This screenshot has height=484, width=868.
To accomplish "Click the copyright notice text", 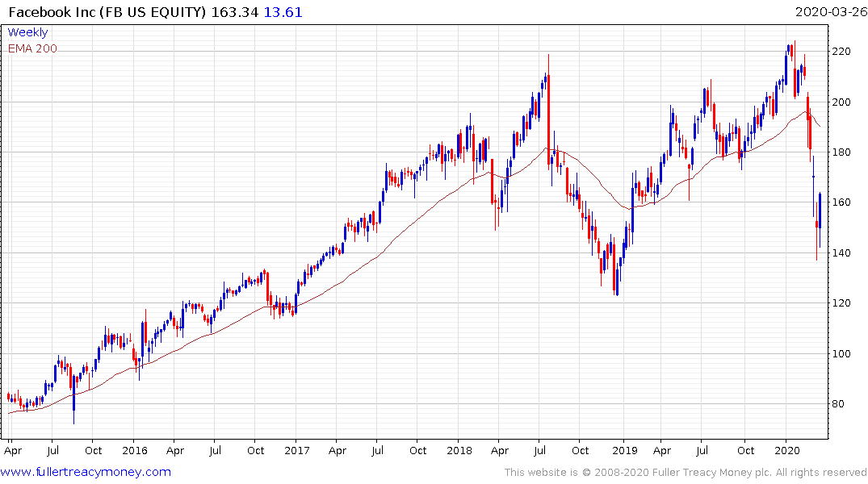I will (x=686, y=473).
